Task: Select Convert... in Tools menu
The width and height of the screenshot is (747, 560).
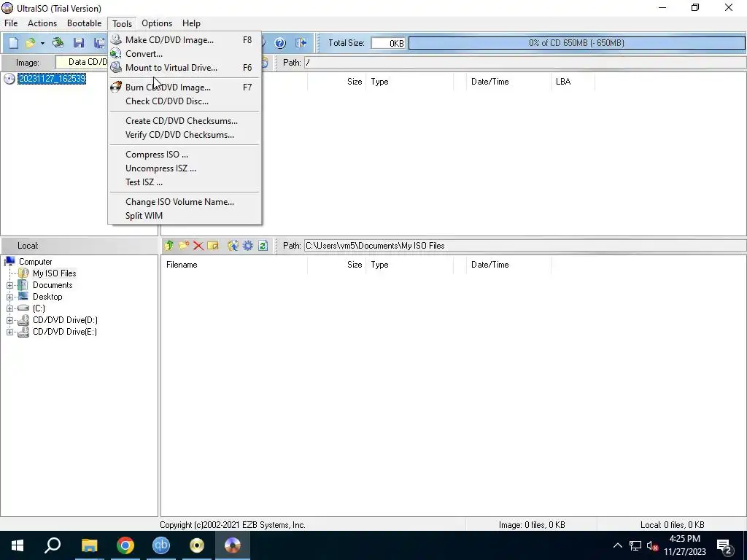Action: pos(185,54)
